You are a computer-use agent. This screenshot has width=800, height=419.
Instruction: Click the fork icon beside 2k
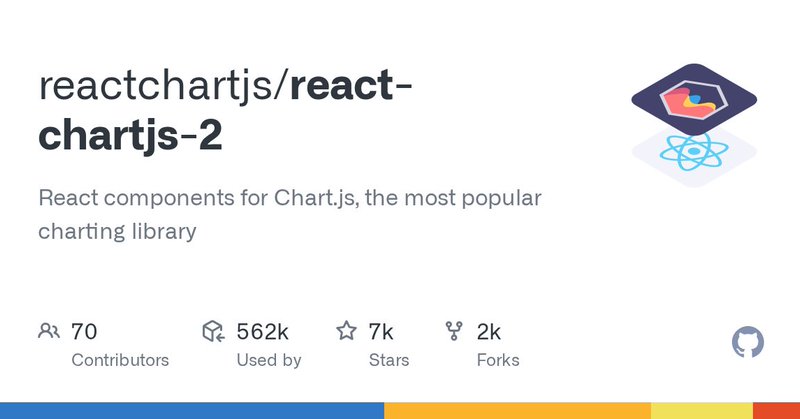tap(454, 331)
